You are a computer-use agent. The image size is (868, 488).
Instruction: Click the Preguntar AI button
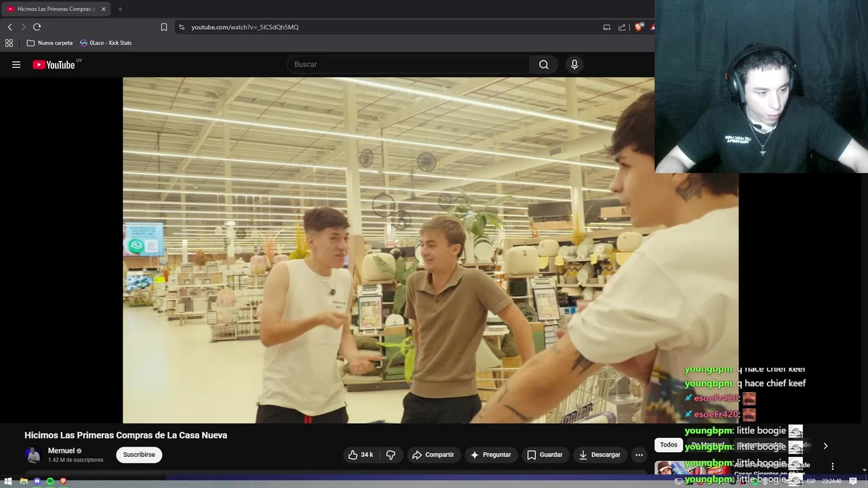coord(491,455)
